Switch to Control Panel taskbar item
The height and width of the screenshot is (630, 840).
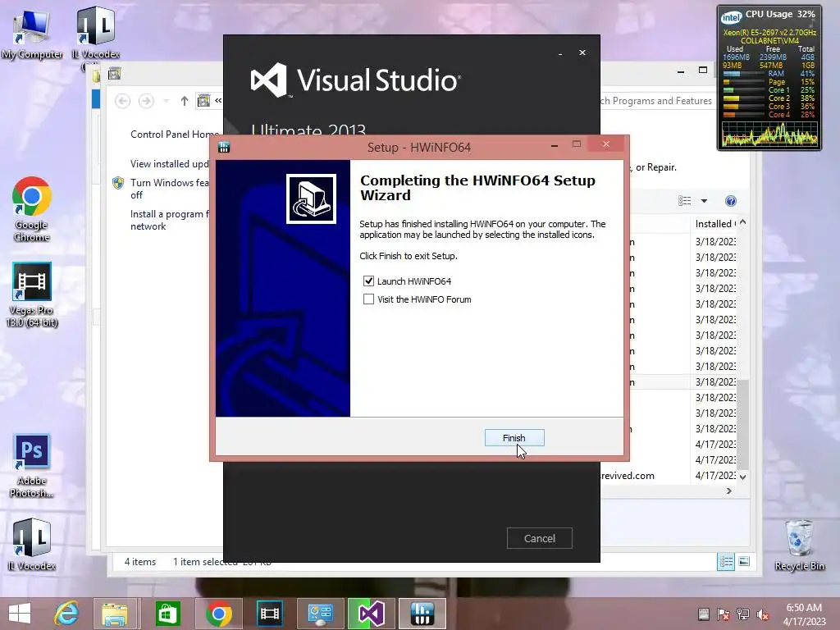tap(321, 614)
